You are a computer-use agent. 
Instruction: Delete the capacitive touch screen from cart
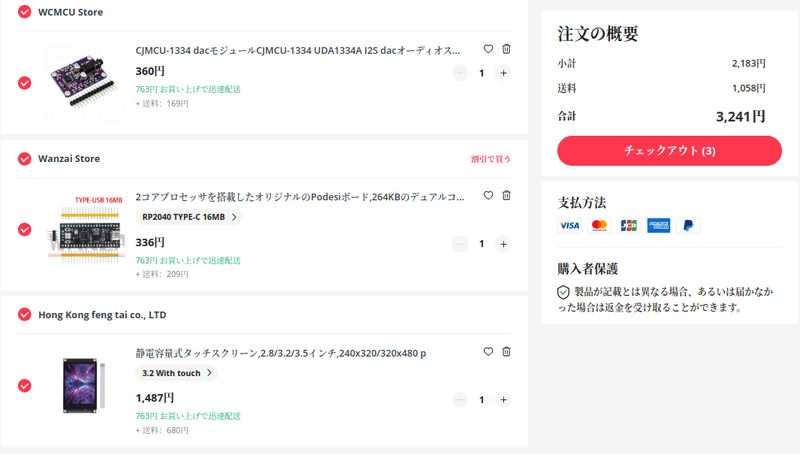(506, 351)
